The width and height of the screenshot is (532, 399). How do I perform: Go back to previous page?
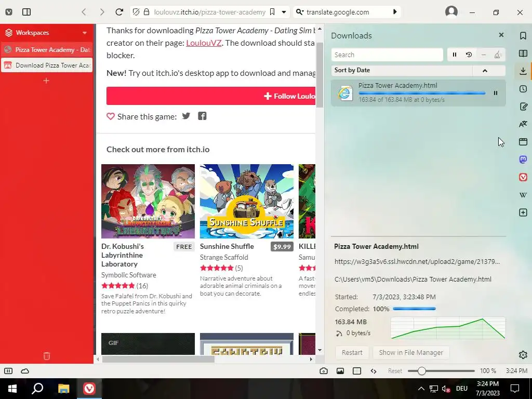[84, 12]
